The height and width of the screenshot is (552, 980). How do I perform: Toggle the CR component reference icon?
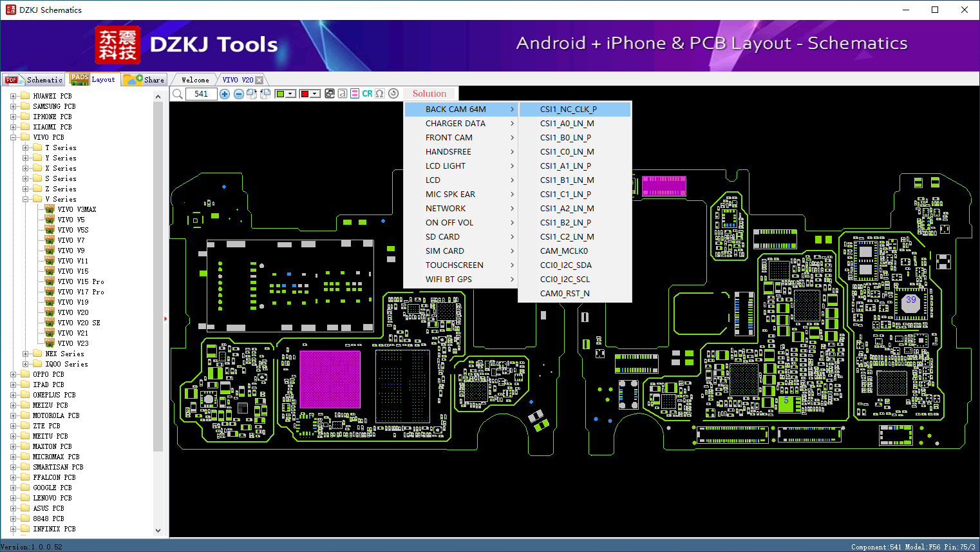367,93
